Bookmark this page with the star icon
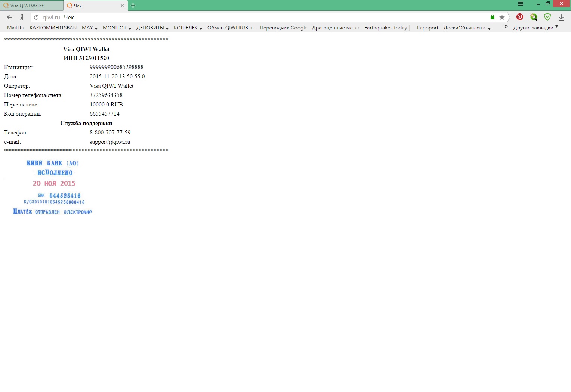 502,17
